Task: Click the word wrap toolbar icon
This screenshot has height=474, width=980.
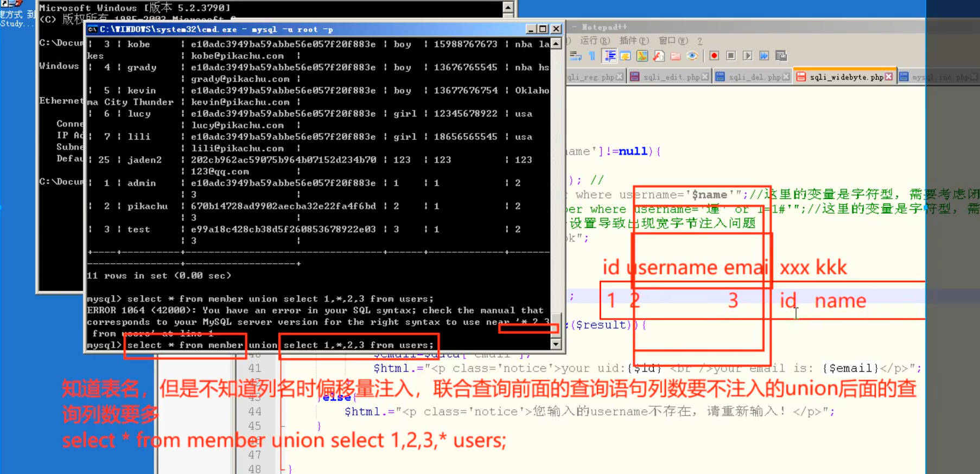Action: 575,56
